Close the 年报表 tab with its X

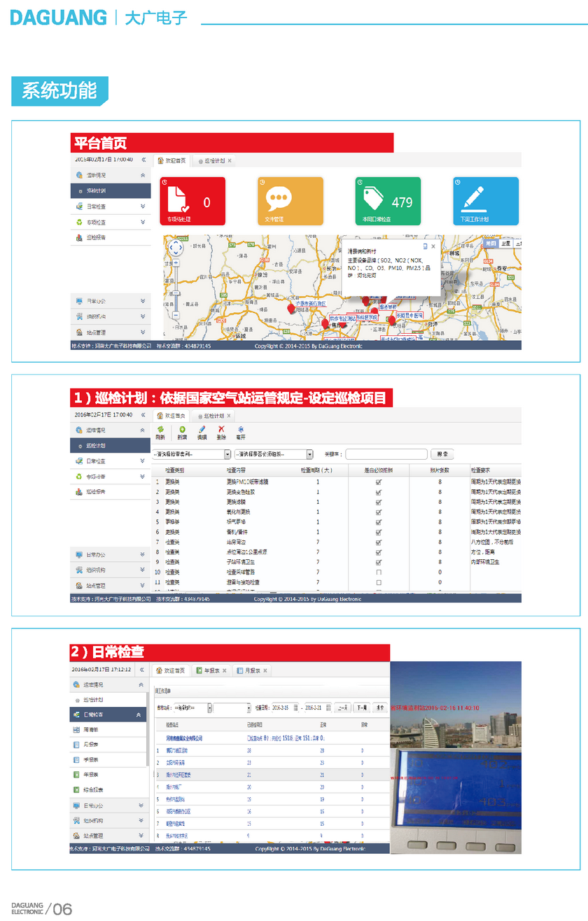[x=226, y=670]
